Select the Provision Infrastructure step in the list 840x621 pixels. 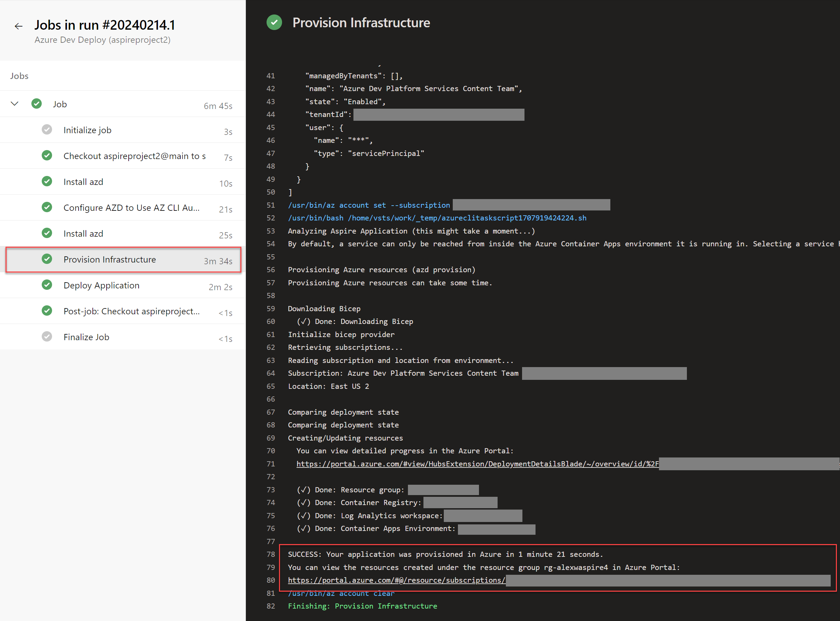click(123, 259)
